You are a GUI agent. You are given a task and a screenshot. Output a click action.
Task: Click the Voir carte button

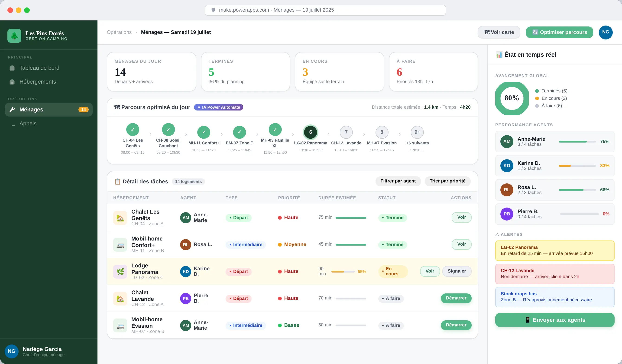[499, 32]
